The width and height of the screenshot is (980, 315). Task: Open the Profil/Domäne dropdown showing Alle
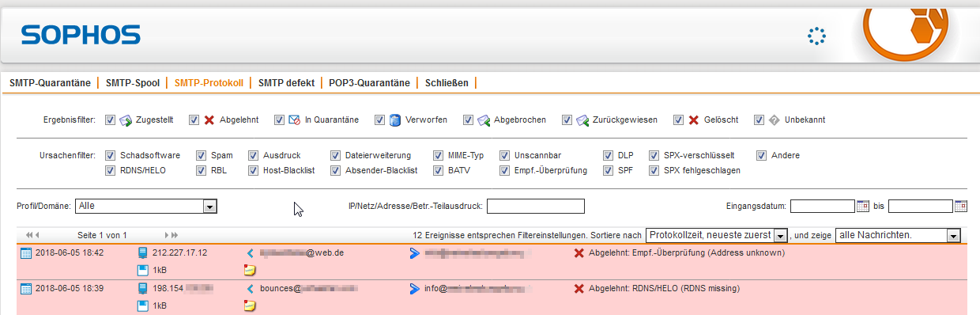point(146,206)
